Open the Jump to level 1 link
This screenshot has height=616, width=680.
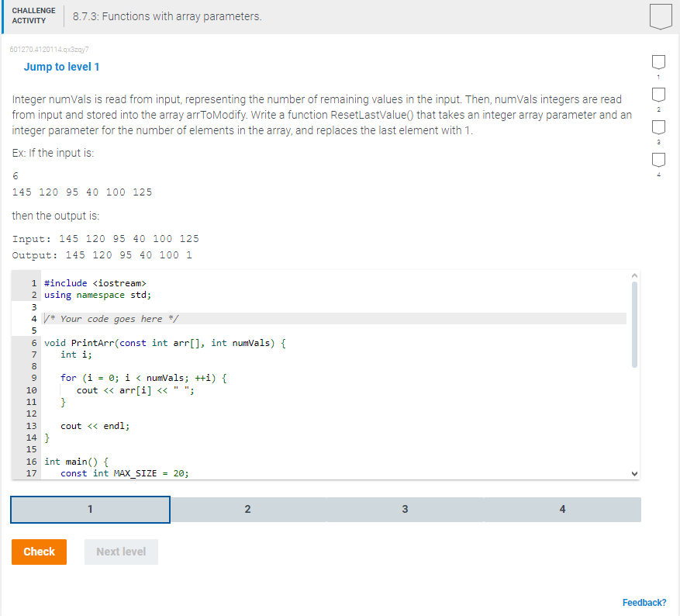61,67
